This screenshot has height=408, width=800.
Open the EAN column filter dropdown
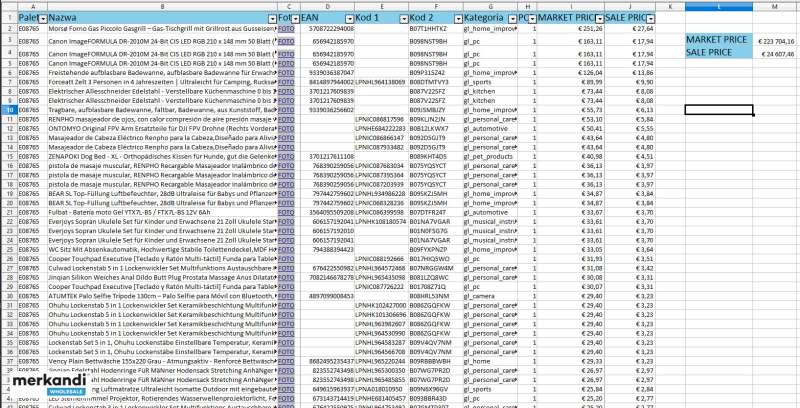[349, 18]
